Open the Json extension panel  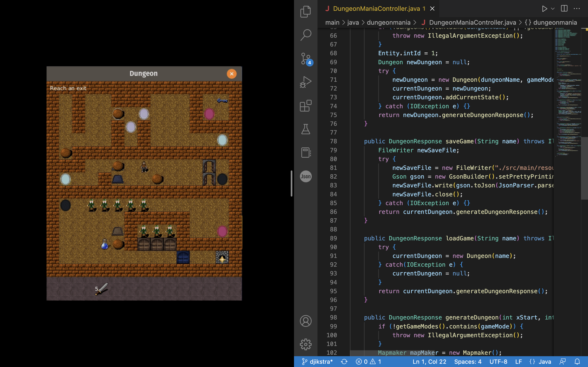pos(305,176)
